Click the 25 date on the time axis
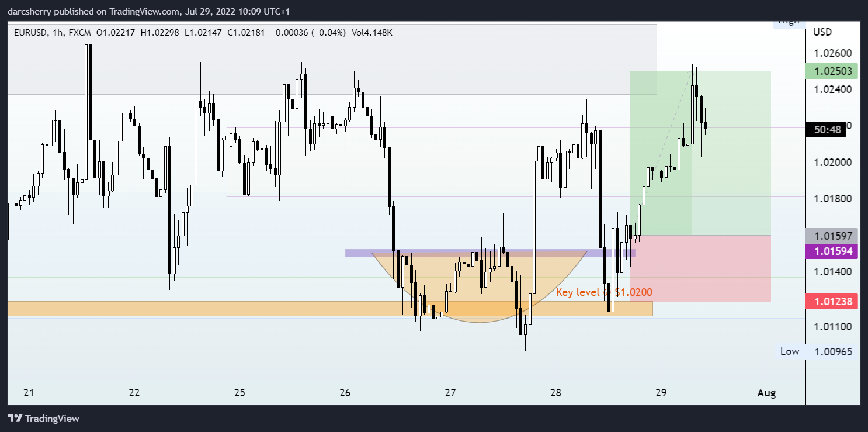The width and height of the screenshot is (868, 432). click(x=239, y=393)
